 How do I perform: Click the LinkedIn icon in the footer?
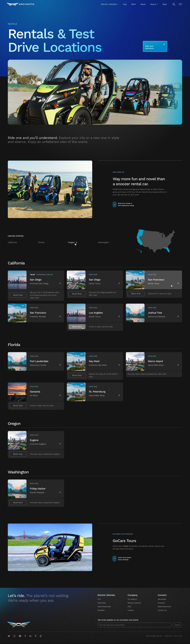30,636
